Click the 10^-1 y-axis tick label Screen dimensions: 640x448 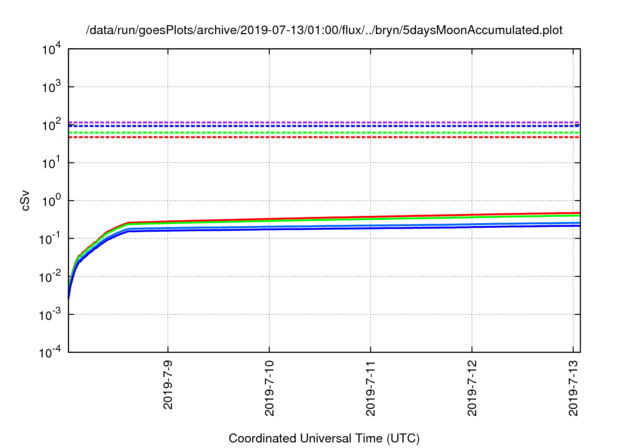pos(51,238)
